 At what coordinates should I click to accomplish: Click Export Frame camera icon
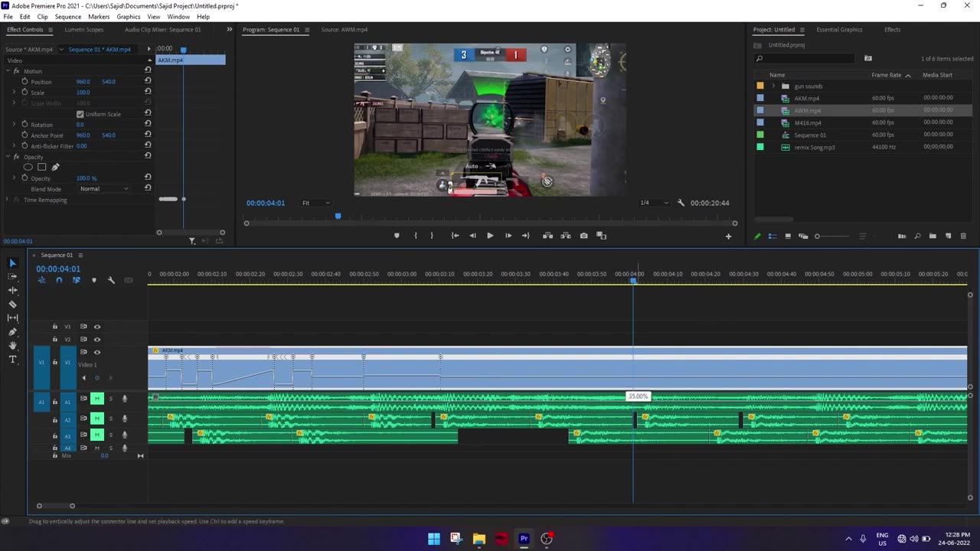583,236
